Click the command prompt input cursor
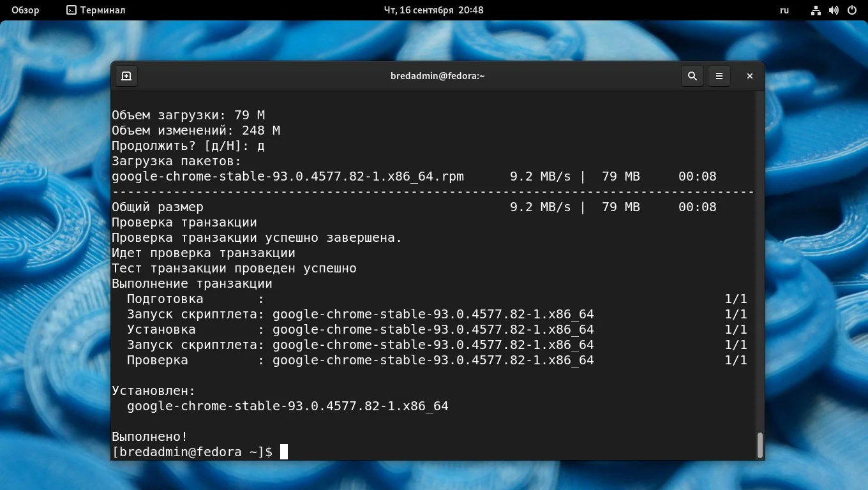The width and height of the screenshot is (868, 490). 284,452
